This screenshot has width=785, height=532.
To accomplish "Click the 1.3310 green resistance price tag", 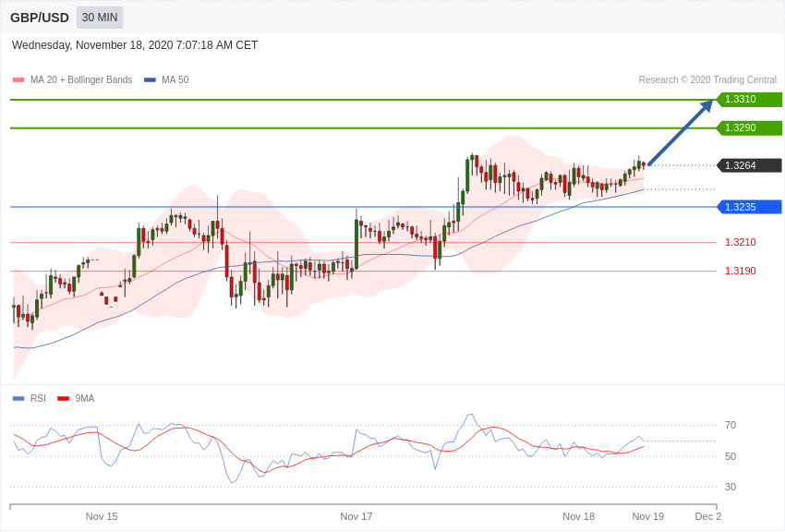I will click(750, 99).
